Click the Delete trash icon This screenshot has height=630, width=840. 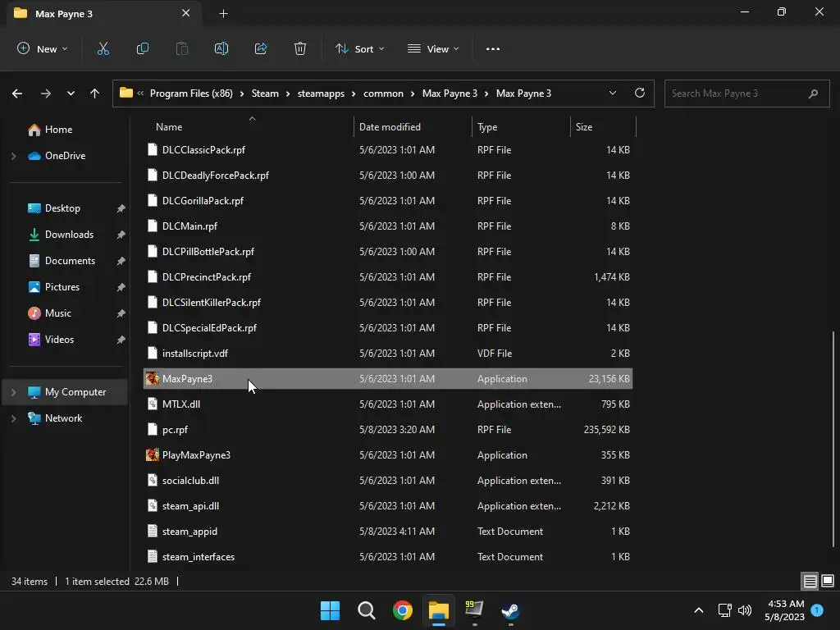coord(300,48)
